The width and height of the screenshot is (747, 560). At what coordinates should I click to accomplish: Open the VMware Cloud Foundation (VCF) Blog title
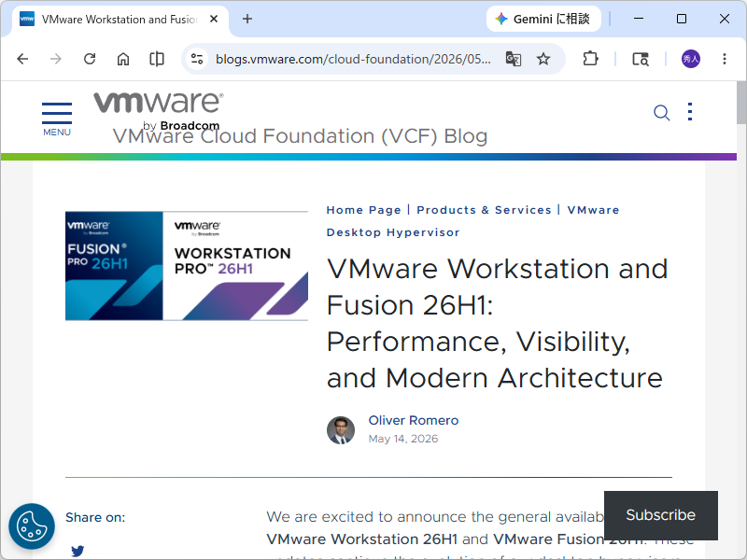click(300, 136)
